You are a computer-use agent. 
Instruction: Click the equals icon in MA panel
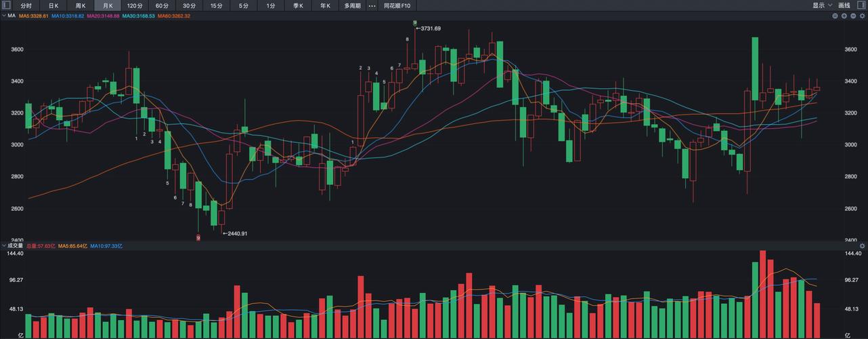coord(835,16)
